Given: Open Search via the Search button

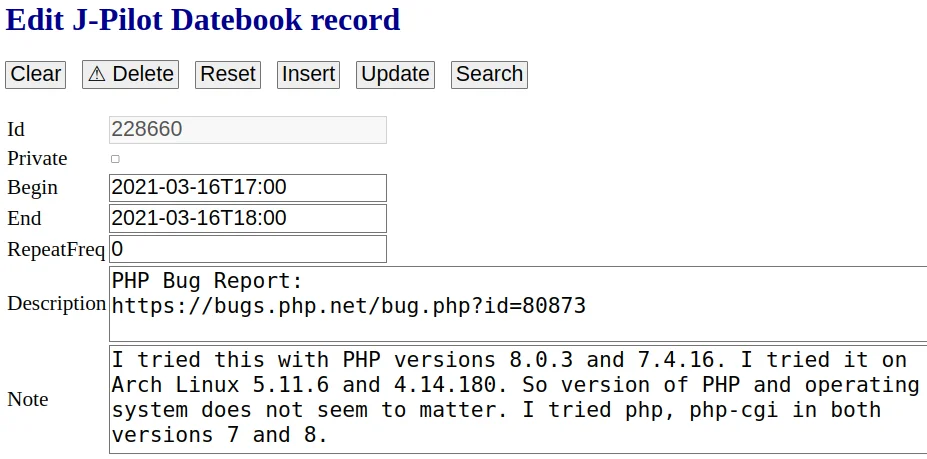Looking at the screenshot, I should (x=489, y=75).
